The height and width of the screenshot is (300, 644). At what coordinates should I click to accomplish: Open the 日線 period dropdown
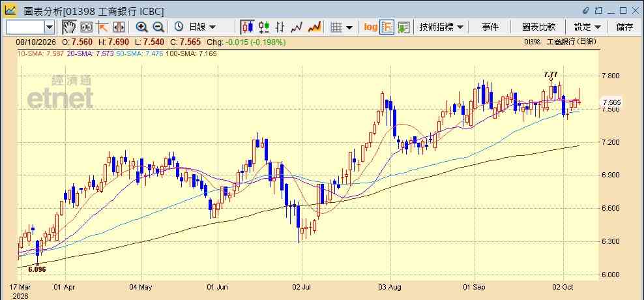click(202, 27)
